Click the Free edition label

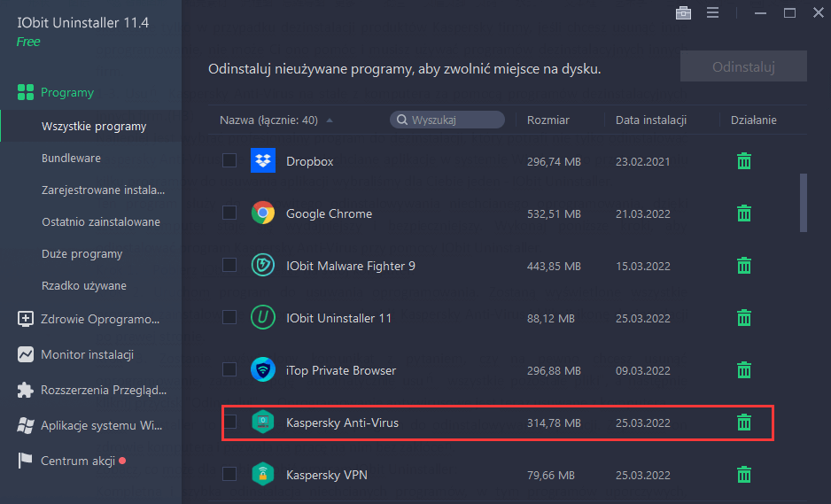pos(28,42)
